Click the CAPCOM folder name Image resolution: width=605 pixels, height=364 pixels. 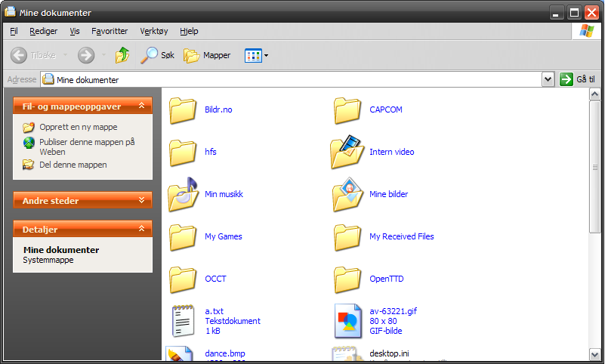pos(386,110)
